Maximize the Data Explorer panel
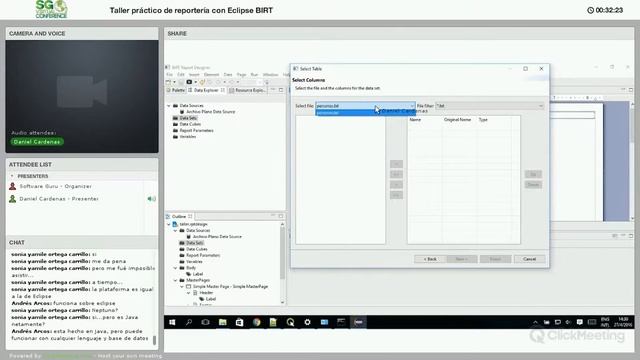Image resolution: width=640 pixels, height=360 pixels. [x=281, y=90]
